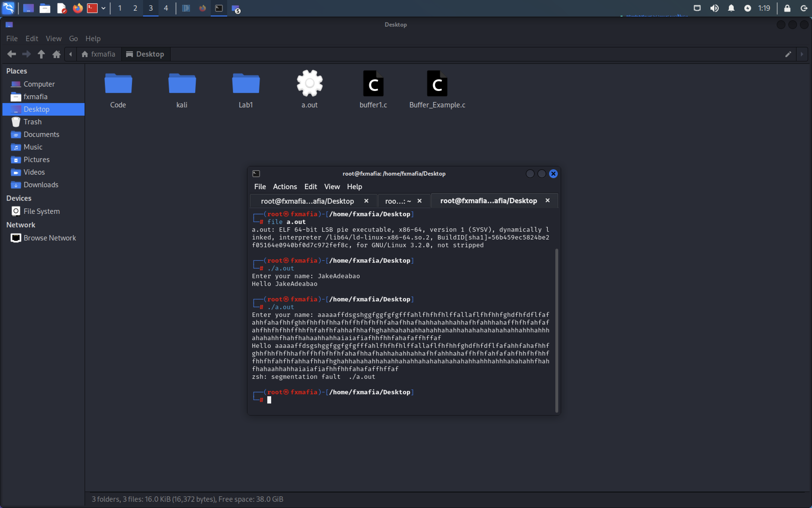
Task: Open the display tray icon
Action: pos(697,8)
